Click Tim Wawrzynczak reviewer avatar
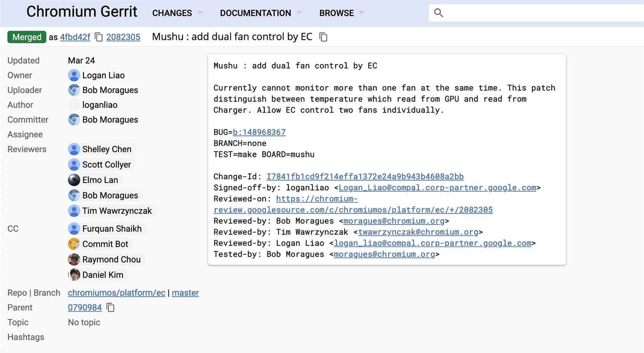This screenshot has height=353, width=644. click(x=74, y=211)
